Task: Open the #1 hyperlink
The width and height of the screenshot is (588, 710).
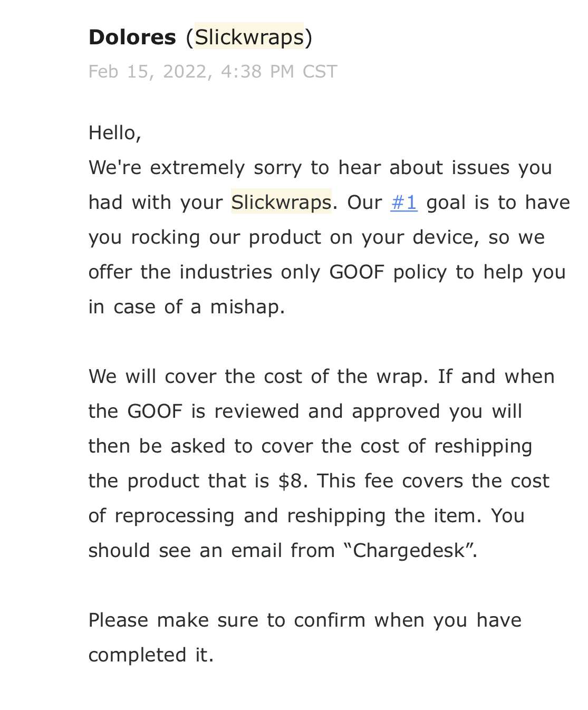Action: pyautogui.click(x=403, y=203)
